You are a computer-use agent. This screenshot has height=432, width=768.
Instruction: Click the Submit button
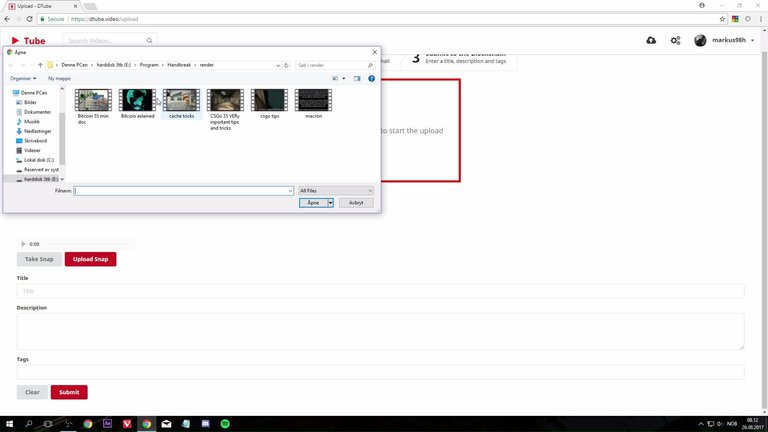[69, 392]
